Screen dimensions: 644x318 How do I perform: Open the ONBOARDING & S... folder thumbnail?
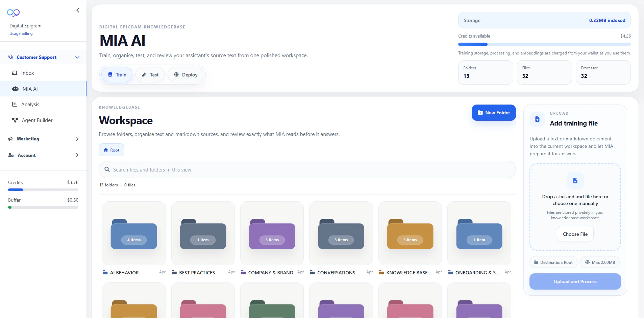479,233
